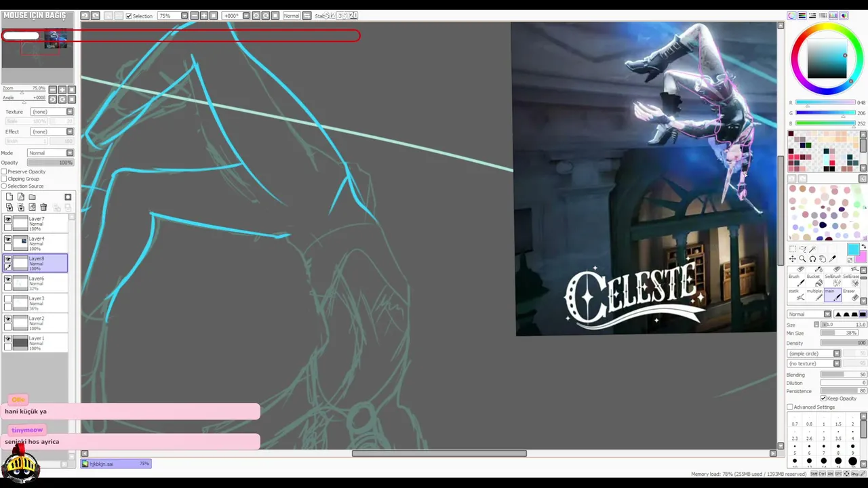Select the Eyedropper color picker tool
The width and height of the screenshot is (868, 488).
tap(833, 259)
